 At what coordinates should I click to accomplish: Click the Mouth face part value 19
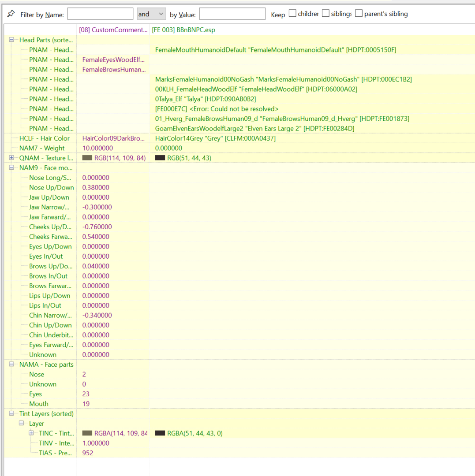coord(86,404)
